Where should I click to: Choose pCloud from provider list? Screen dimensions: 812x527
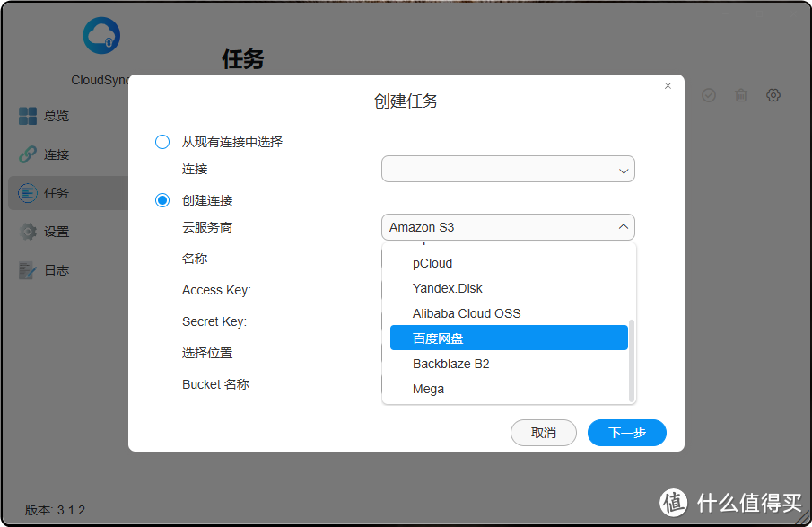point(509,263)
